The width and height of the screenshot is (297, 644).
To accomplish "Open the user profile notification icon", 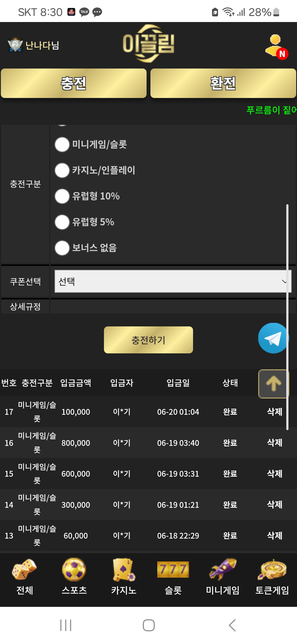I will (x=276, y=46).
